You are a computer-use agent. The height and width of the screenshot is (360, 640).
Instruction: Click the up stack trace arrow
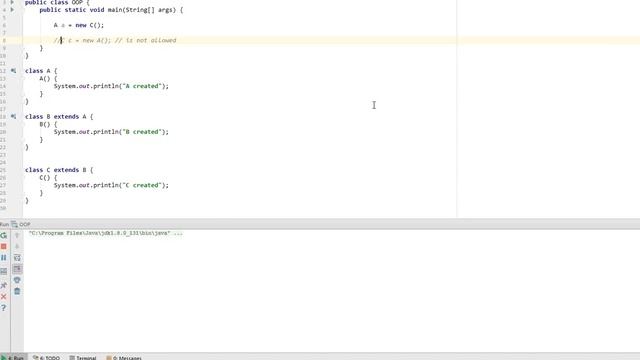(x=17, y=236)
